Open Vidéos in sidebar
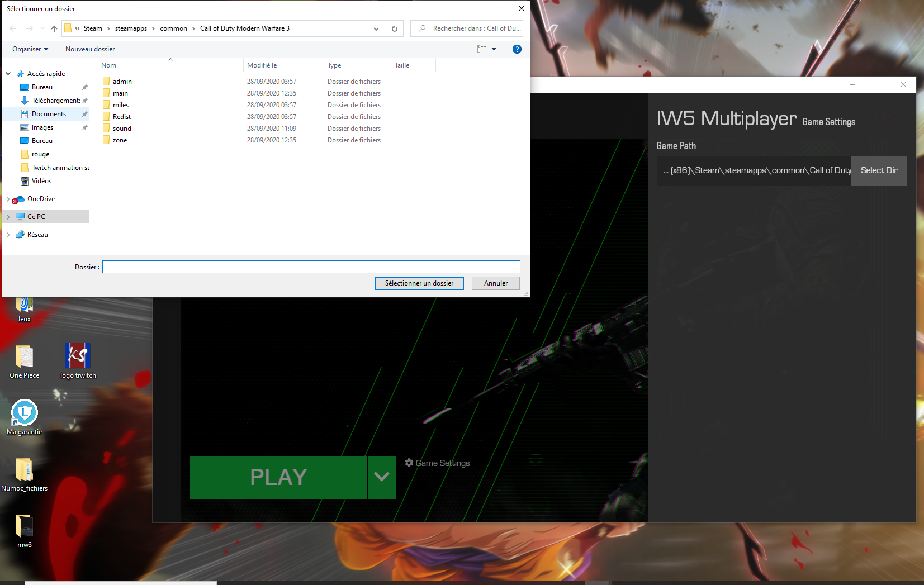 pyautogui.click(x=41, y=181)
